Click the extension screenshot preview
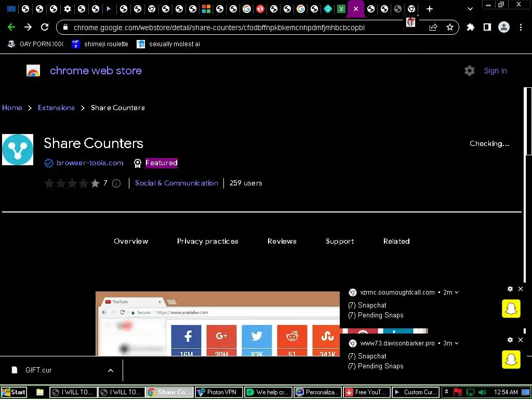This screenshot has height=399, width=532. point(218,324)
